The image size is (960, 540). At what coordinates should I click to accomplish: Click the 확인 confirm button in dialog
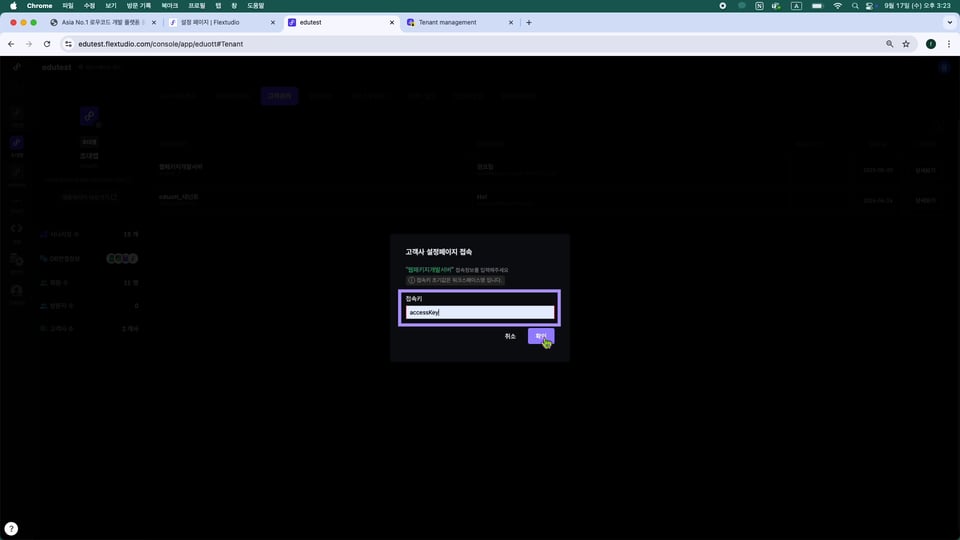tap(541, 336)
